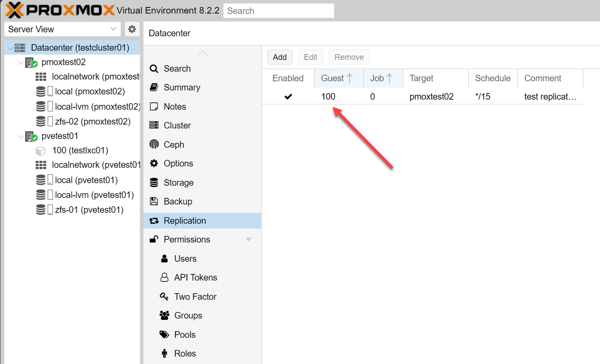Click the zfs-01 storage icon

(41, 210)
